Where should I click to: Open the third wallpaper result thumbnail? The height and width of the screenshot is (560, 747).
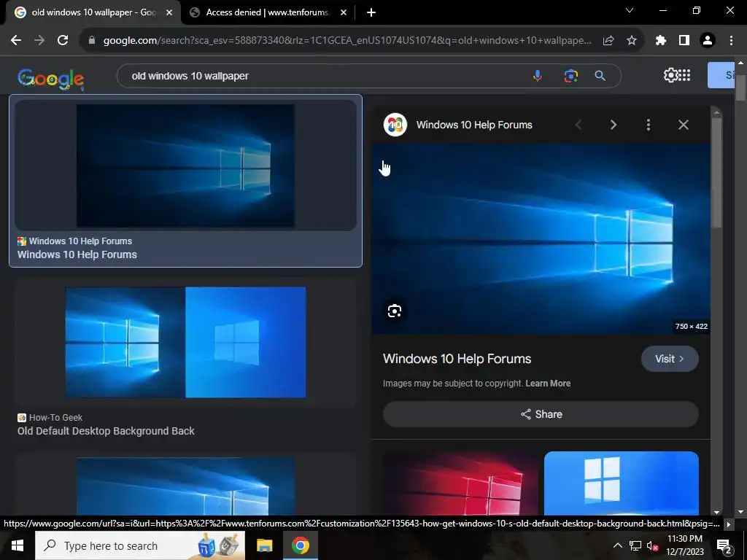185,486
